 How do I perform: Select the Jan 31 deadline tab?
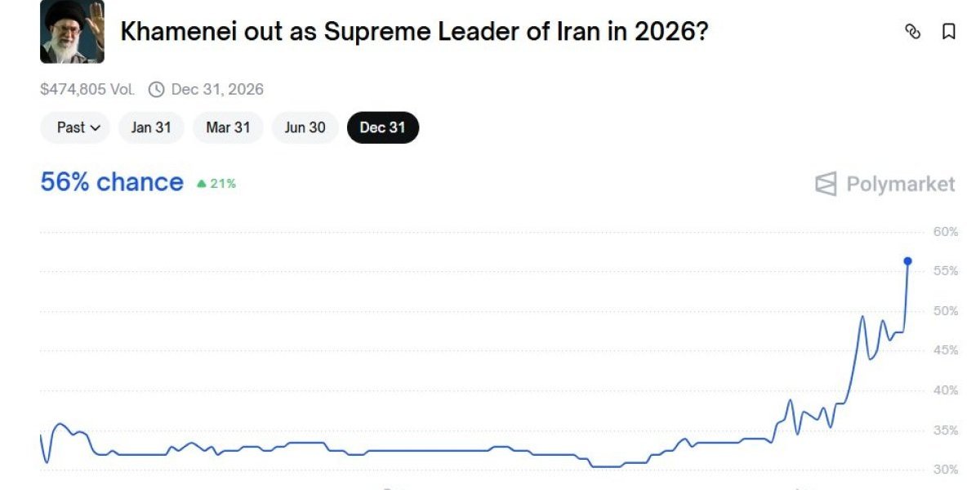pyautogui.click(x=151, y=127)
